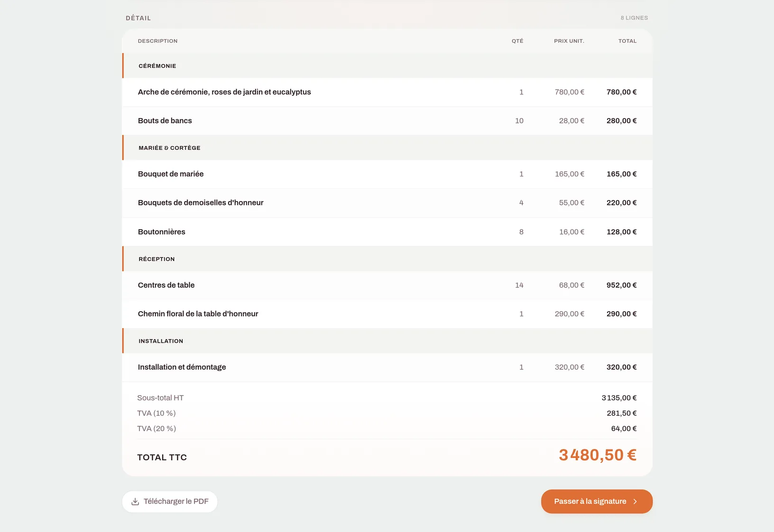The height and width of the screenshot is (532, 774).
Task: Click the 3 135,00 € subtotal amount
Action: tap(619, 398)
